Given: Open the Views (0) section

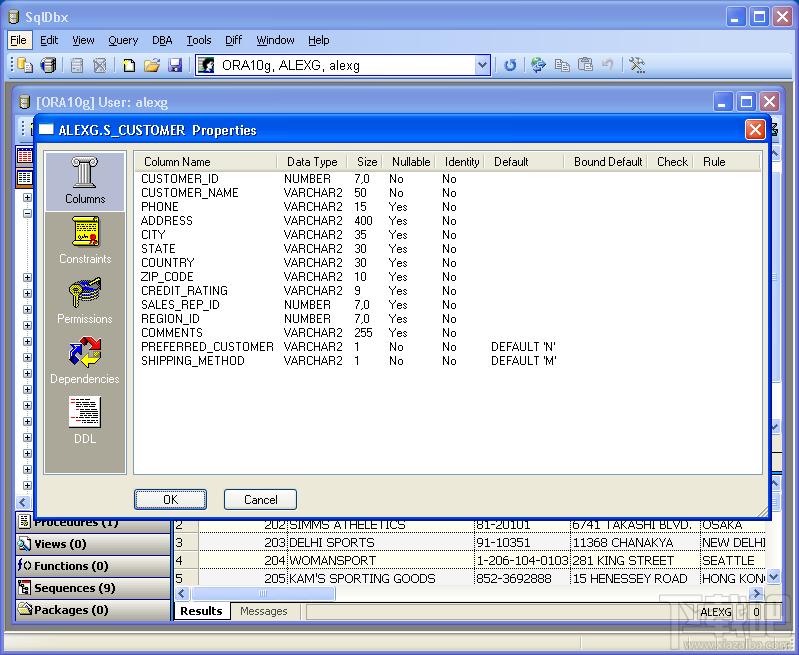Looking at the screenshot, I should point(93,544).
